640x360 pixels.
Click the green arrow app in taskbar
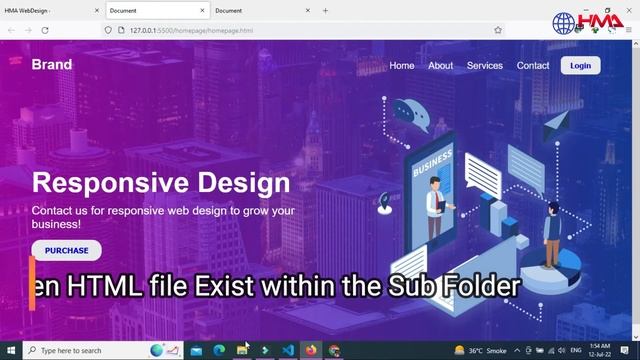click(265, 351)
